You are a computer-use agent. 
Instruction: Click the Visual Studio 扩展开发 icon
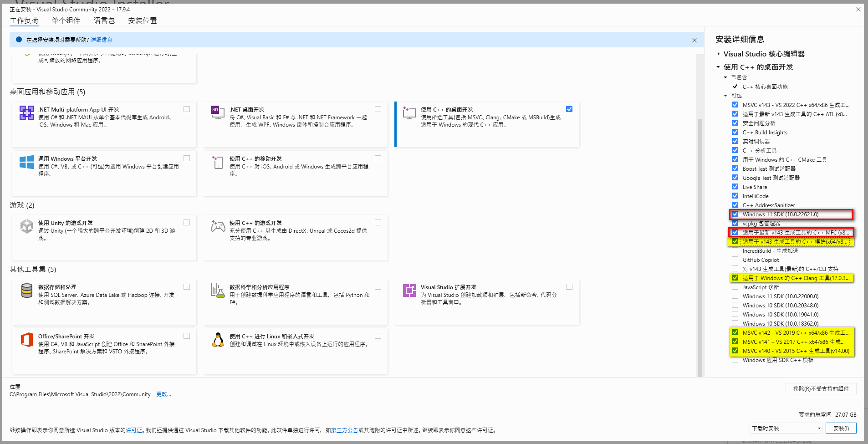409,291
